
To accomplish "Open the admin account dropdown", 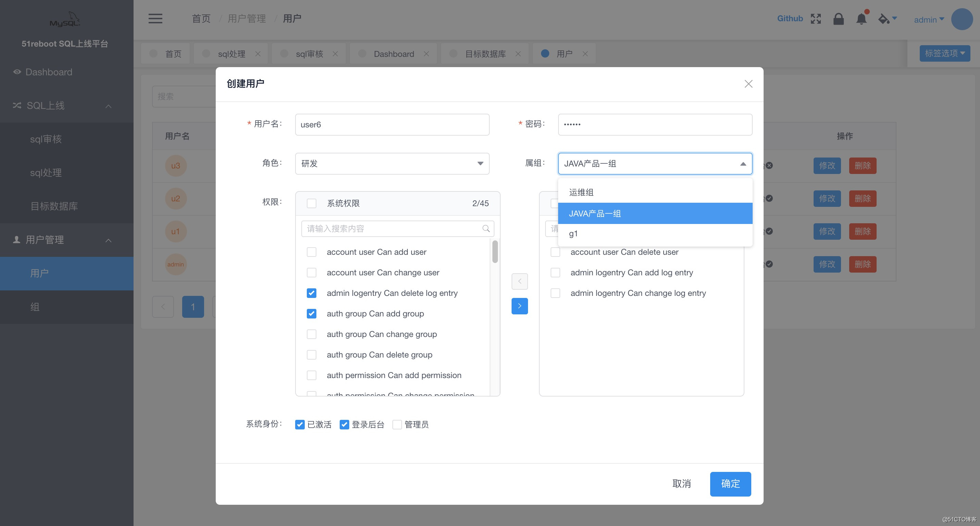I will (x=929, y=20).
